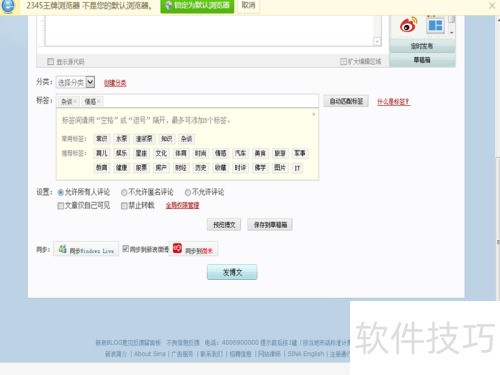Toggle the sync to Sina Weibo checkbox
The image size is (500, 375).
click(x=126, y=249)
